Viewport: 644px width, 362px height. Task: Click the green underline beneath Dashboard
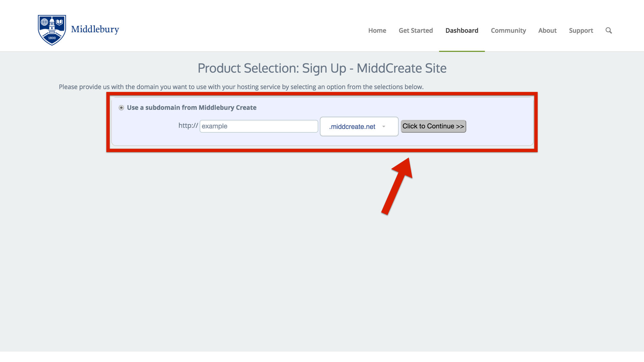pos(462,51)
